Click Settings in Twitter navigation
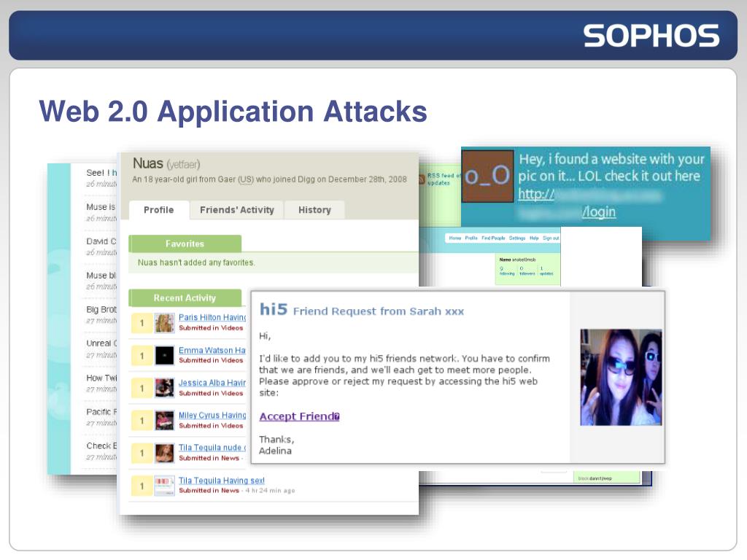 [517, 238]
